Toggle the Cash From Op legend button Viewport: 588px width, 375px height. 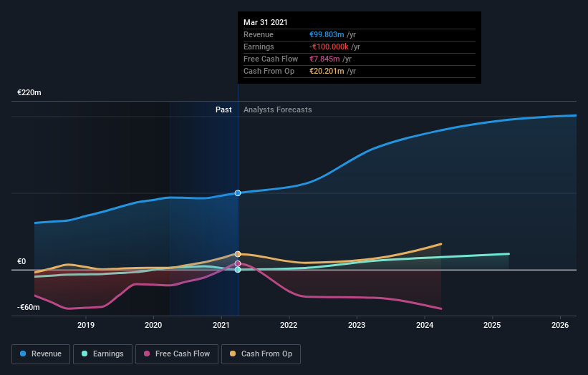point(261,354)
